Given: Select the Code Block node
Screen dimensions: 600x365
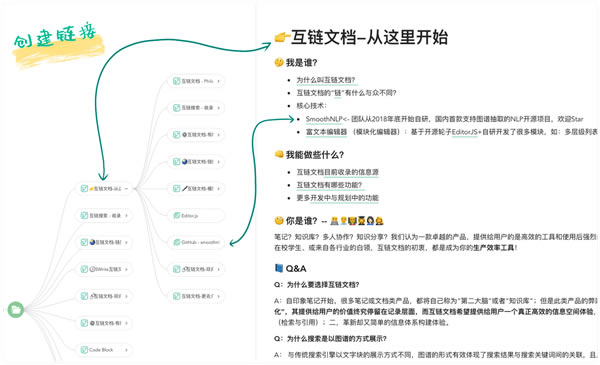Looking at the screenshot, I should pos(104,350).
